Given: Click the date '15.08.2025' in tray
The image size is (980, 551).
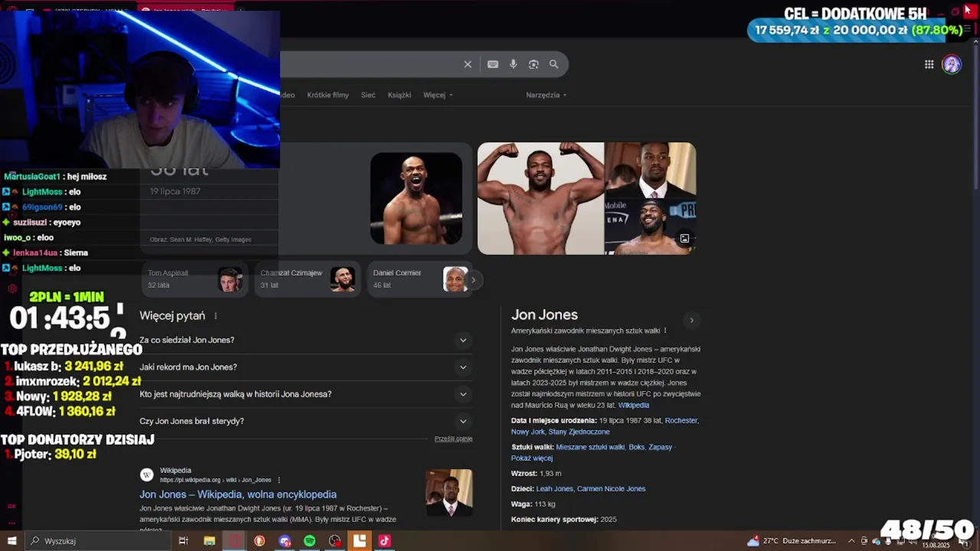Looking at the screenshot, I should tap(936, 546).
